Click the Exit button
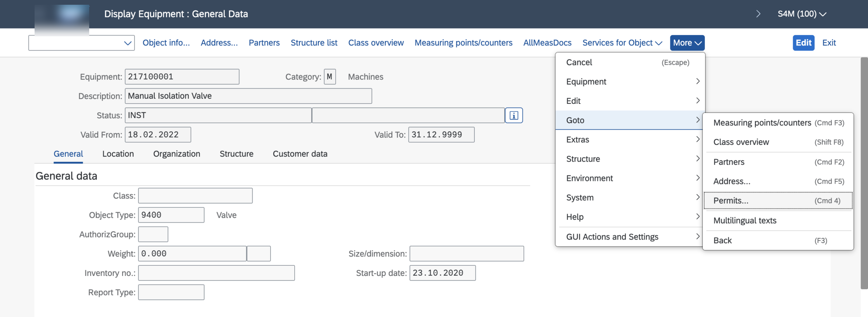 tap(829, 43)
